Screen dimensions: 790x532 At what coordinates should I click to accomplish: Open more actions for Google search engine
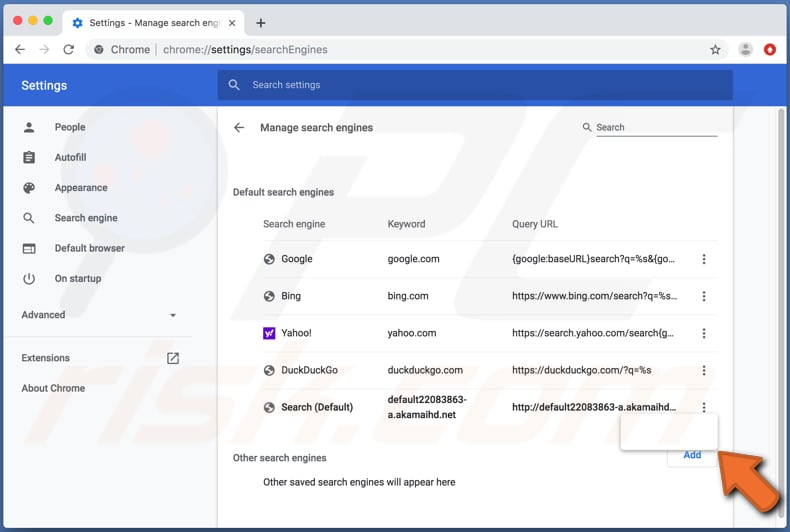pyautogui.click(x=704, y=259)
